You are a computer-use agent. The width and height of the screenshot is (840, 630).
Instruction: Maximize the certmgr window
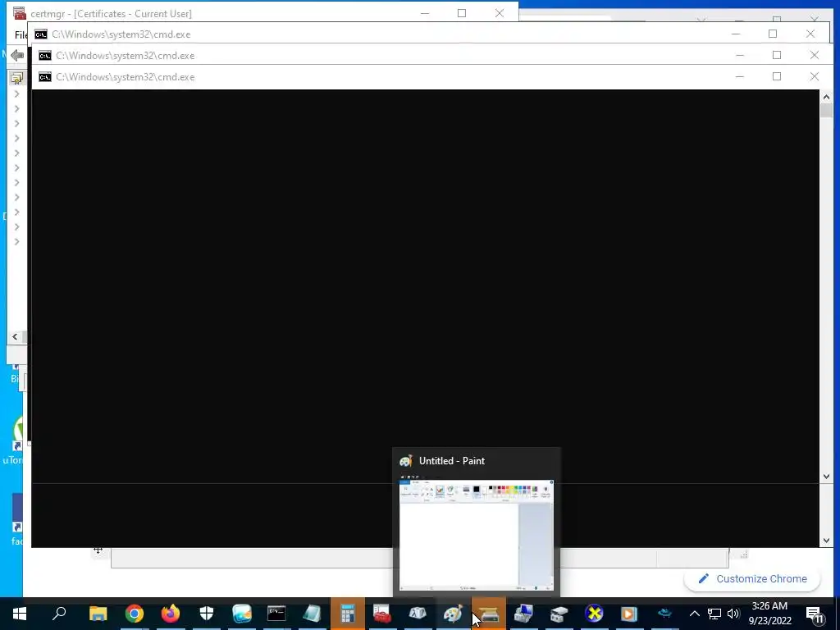462,13
